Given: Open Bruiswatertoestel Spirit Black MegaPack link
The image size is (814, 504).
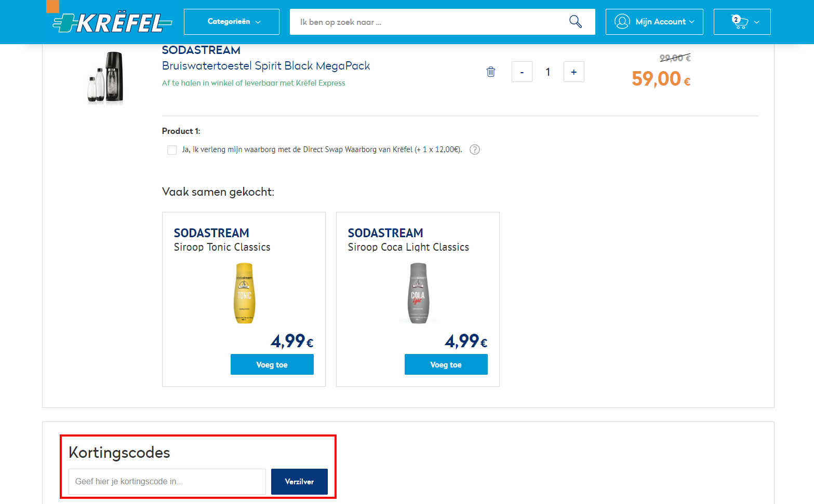Looking at the screenshot, I should tap(266, 66).
